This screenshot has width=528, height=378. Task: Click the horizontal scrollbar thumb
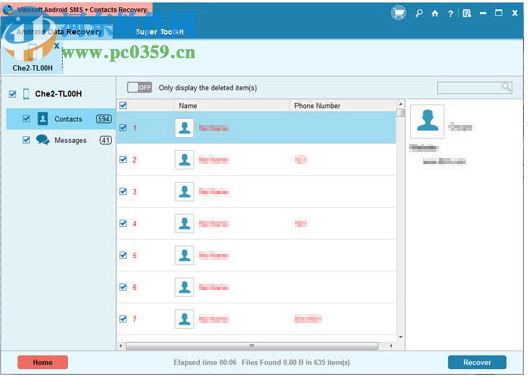(x=252, y=346)
